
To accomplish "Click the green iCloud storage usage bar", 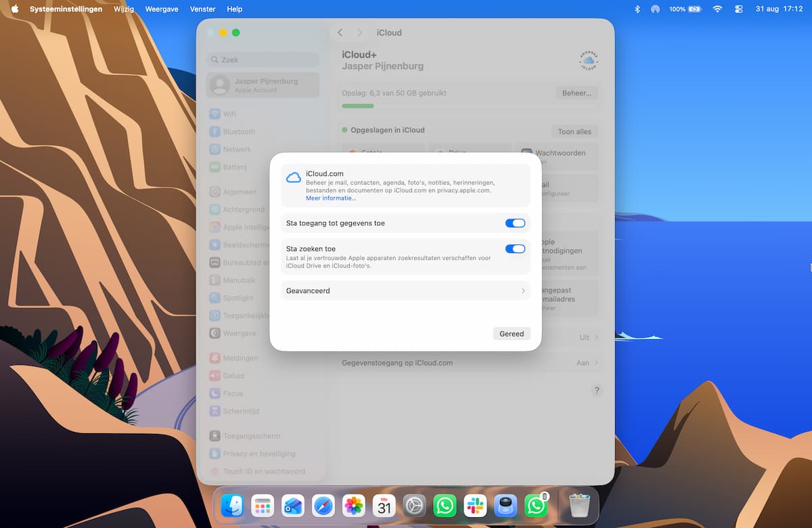I will 358,106.
